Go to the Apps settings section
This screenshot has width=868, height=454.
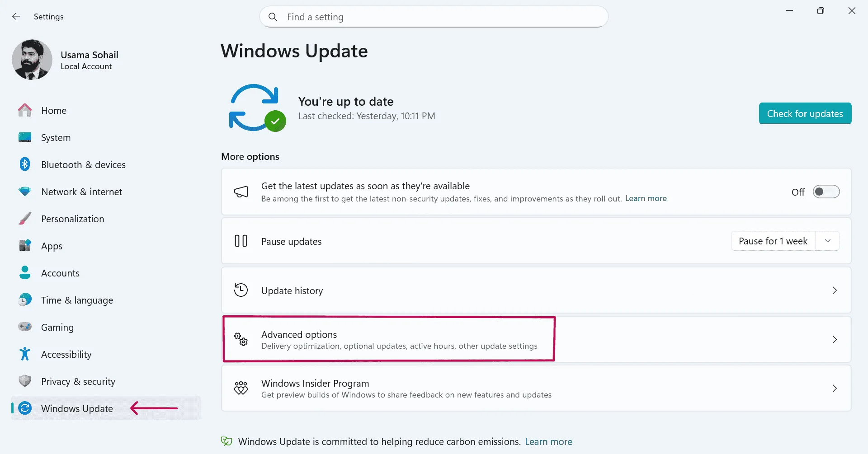coord(52,246)
